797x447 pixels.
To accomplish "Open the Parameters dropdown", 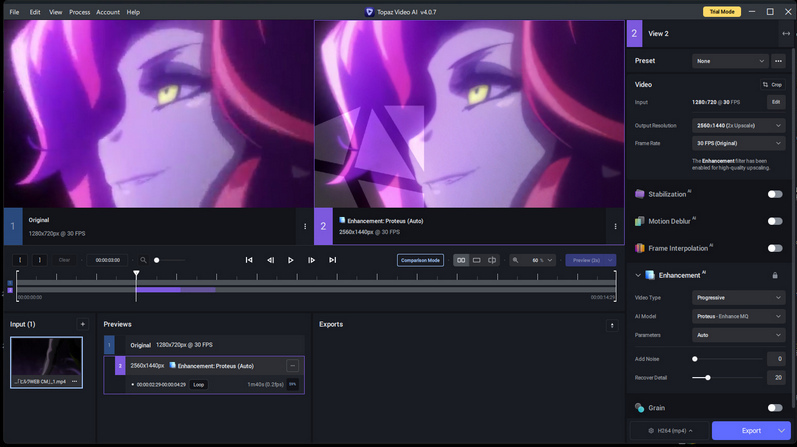I will coord(739,335).
